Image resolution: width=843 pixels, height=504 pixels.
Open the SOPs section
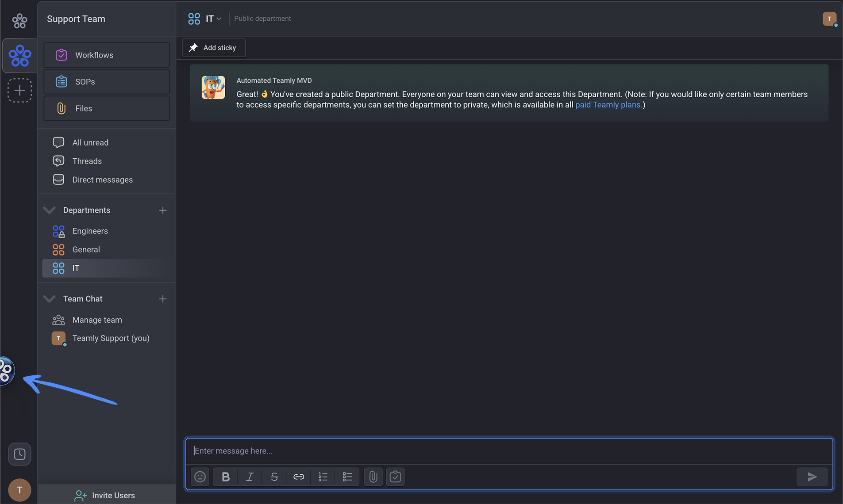107,82
